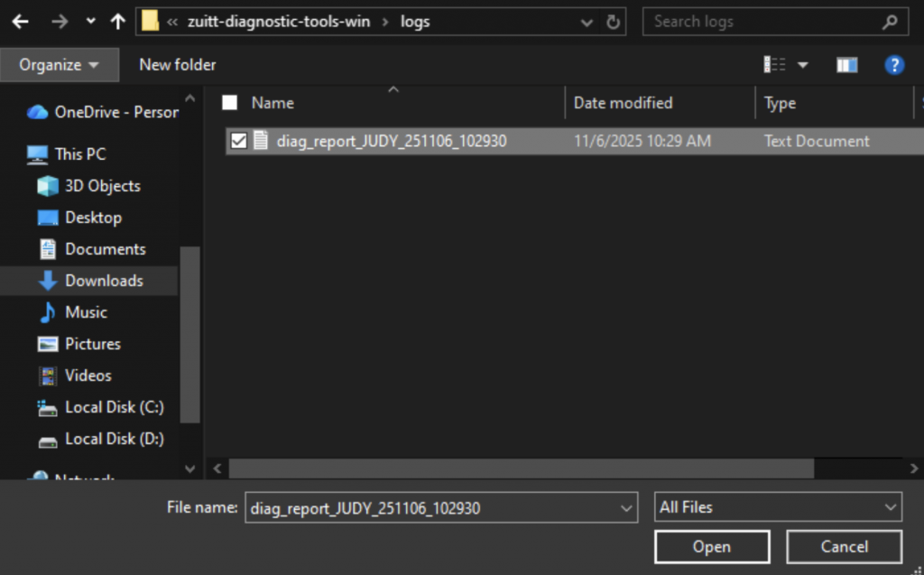
Task: Uncheck the diag_report_JUDY file checkbox
Action: (238, 141)
